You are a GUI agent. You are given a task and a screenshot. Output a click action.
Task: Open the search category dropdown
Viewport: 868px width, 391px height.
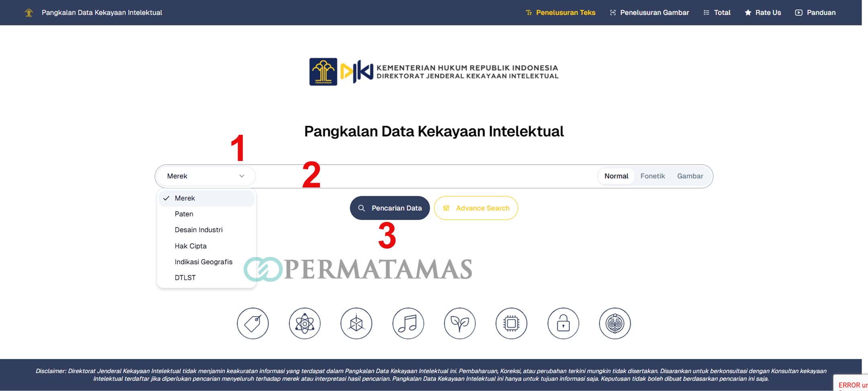pos(205,176)
